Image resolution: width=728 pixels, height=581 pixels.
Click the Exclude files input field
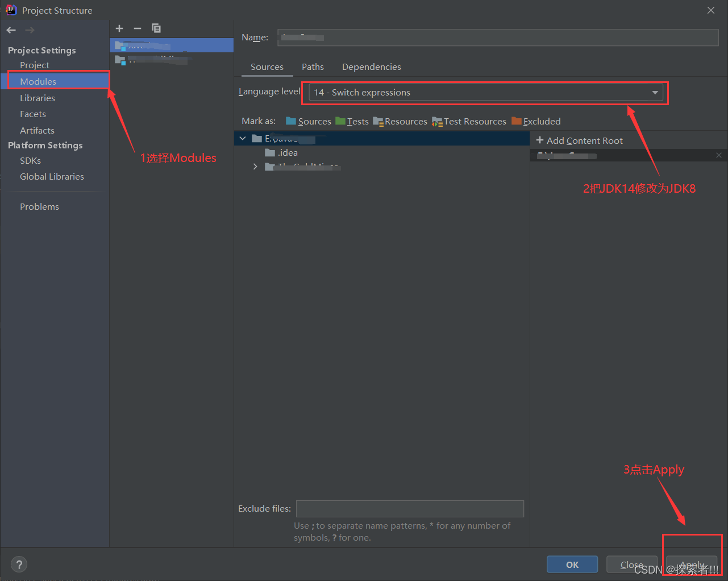[410, 509]
